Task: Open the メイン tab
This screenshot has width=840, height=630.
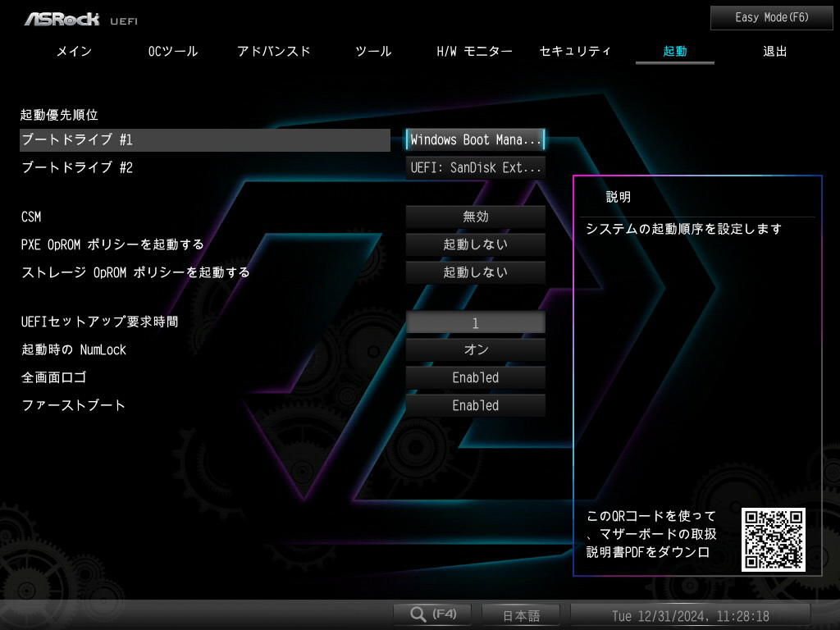Action: (75, 52)
